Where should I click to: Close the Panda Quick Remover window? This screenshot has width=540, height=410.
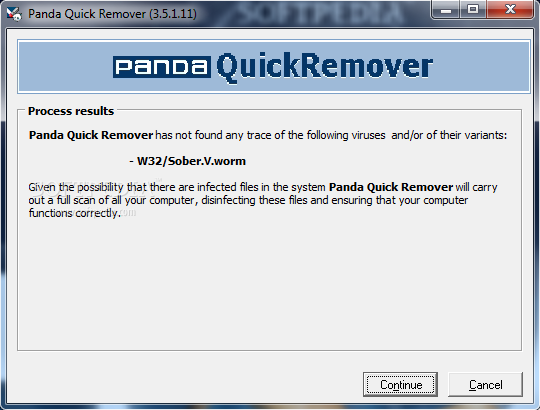pos(510,9)
